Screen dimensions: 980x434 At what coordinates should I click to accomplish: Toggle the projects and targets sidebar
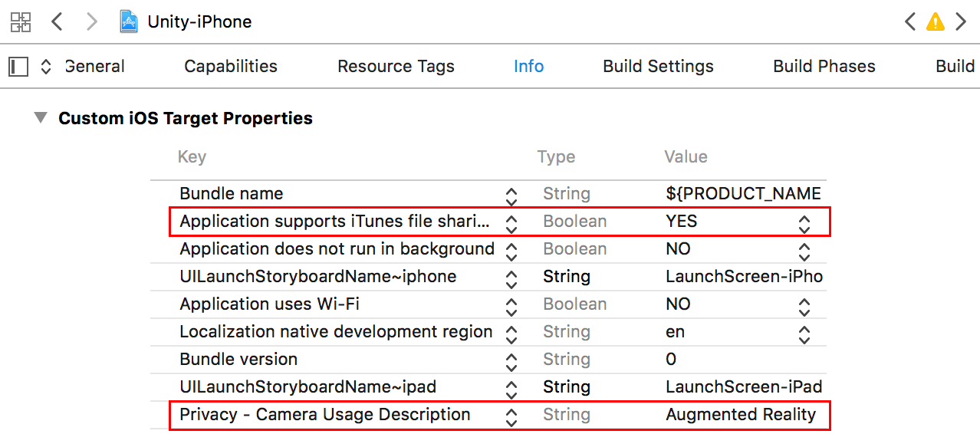[18, 67]
